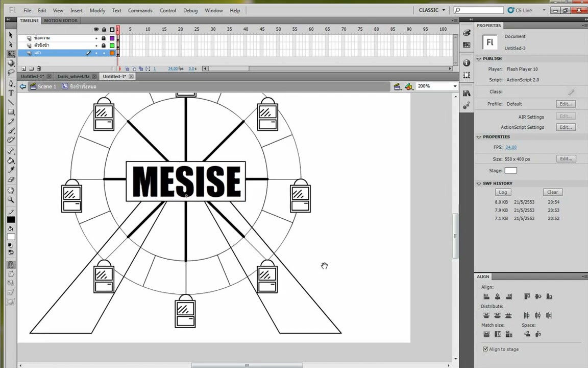Click the New Folder icon below layers

click(32, 68)
